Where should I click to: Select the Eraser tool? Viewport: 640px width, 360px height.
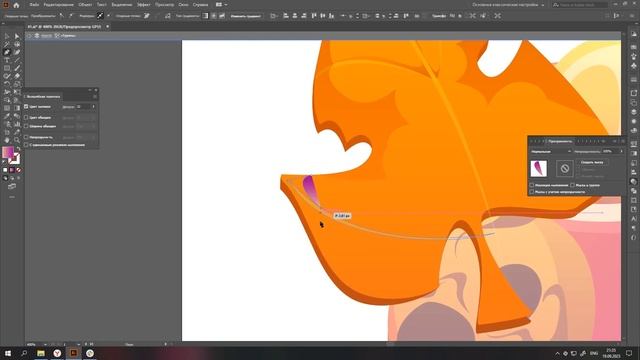click(x=17, y=76)
